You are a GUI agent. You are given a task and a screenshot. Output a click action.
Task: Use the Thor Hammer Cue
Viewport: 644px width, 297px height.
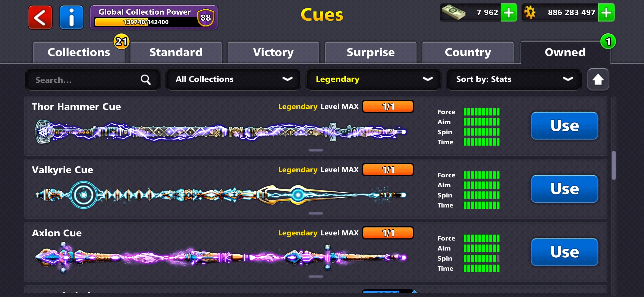point(564,126)
